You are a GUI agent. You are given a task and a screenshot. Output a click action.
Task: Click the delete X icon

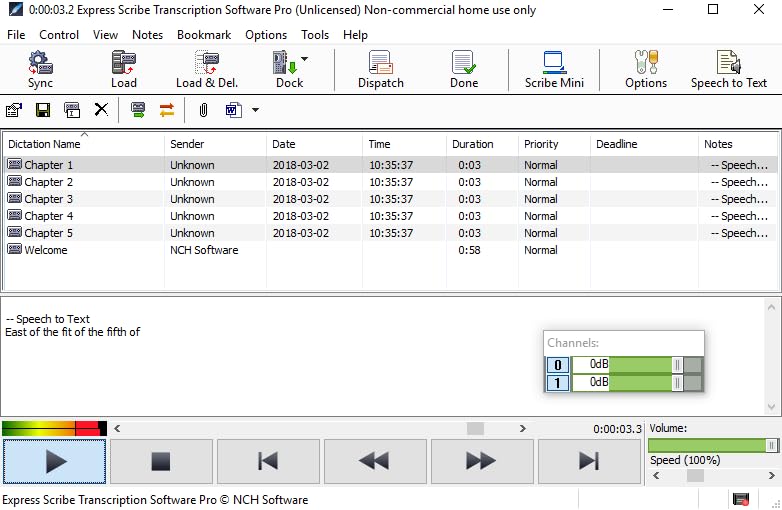(x=101, y=110)
